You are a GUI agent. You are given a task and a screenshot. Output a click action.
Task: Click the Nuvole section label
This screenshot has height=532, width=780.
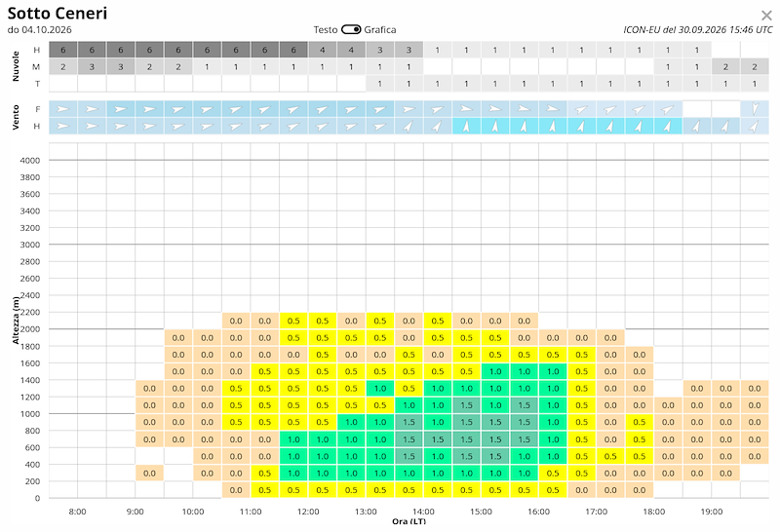click(16, 66)
